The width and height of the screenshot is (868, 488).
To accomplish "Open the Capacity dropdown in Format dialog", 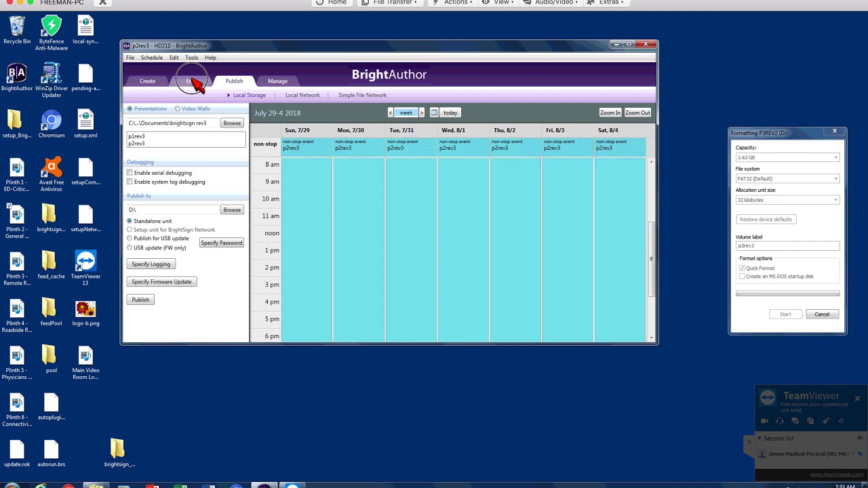I will click(x=787, y=157).
